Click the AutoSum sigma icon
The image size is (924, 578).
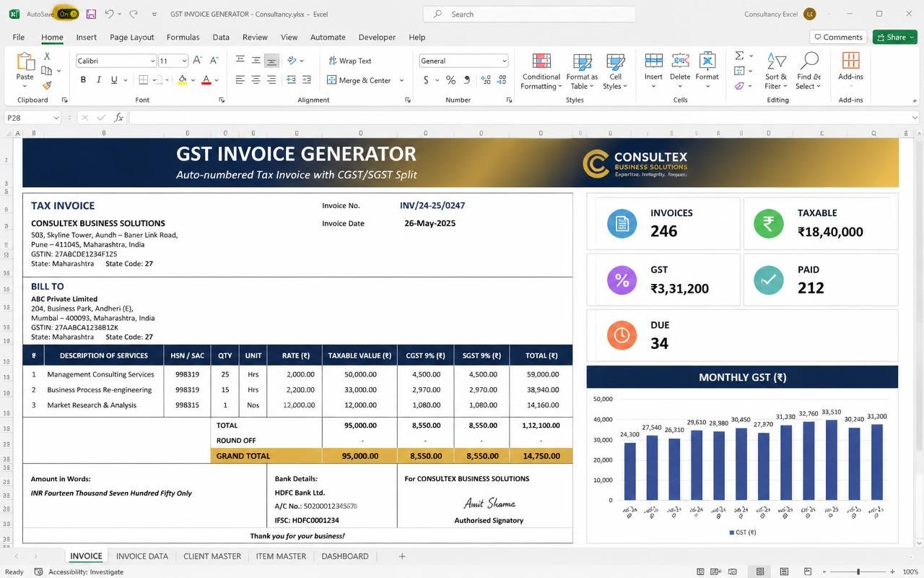tap(739, 56)
